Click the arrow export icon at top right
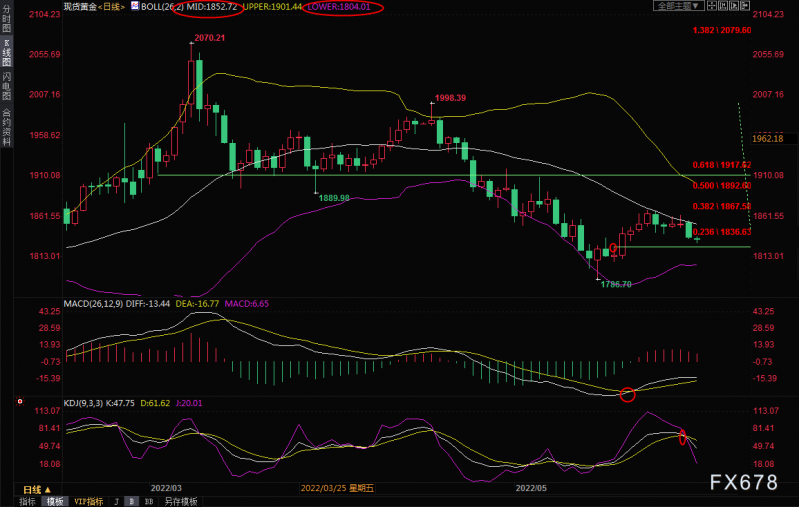 pos(745,6)
